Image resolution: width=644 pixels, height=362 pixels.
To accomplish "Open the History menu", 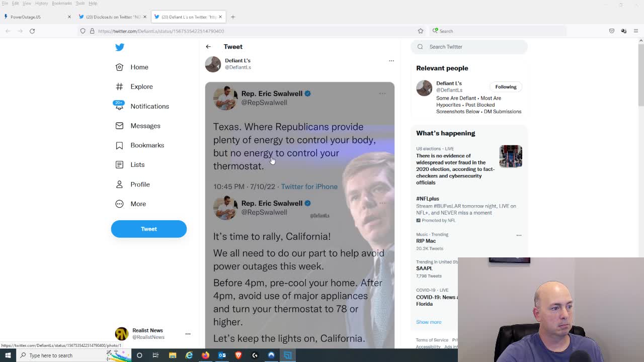I will point(41,4).
